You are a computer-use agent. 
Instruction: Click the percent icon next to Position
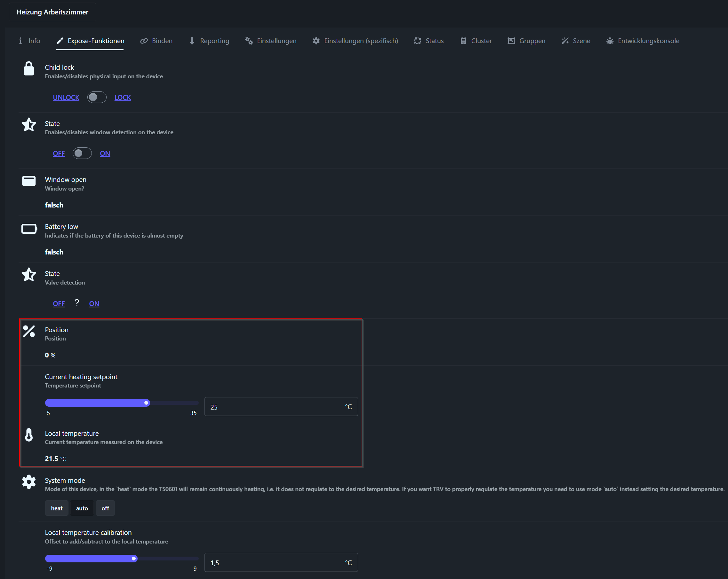coord(29,331)
